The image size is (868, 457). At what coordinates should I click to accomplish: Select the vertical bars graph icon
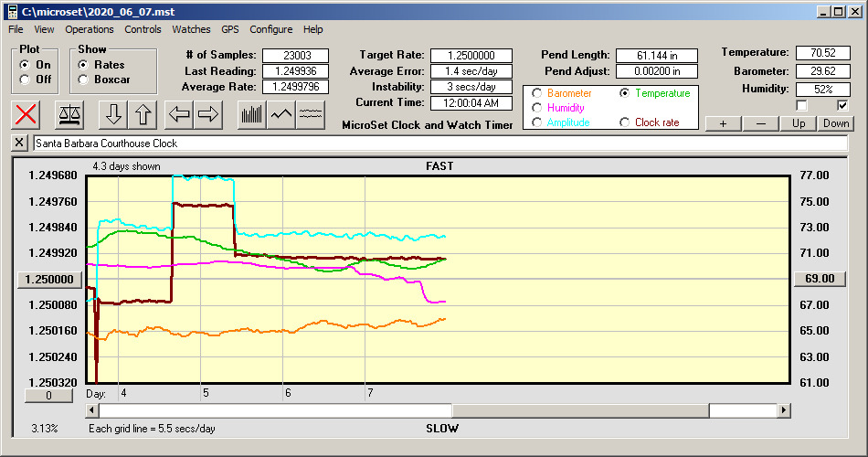(x=251, y=114)
